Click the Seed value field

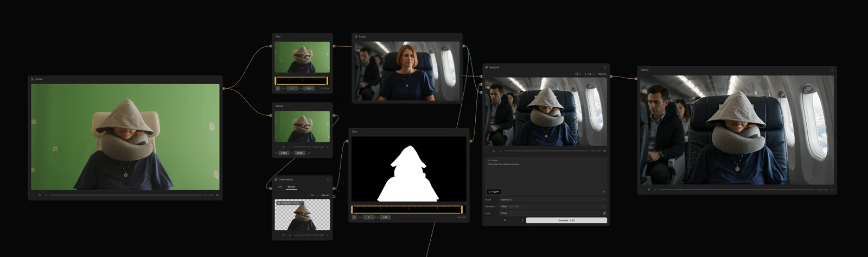(x=549, y=213)
